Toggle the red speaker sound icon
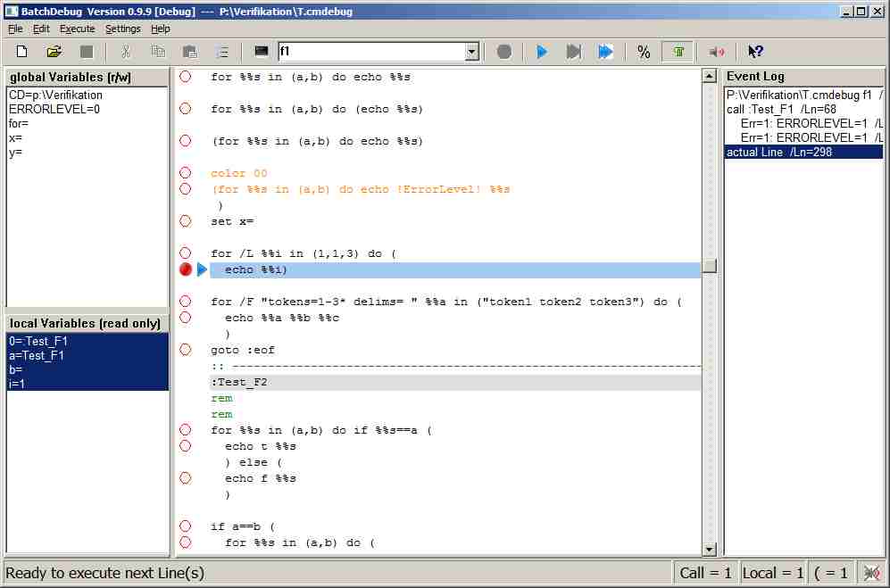Image resolution: width=890 pixels, height=588 pixels. click(x=717, y=52)
